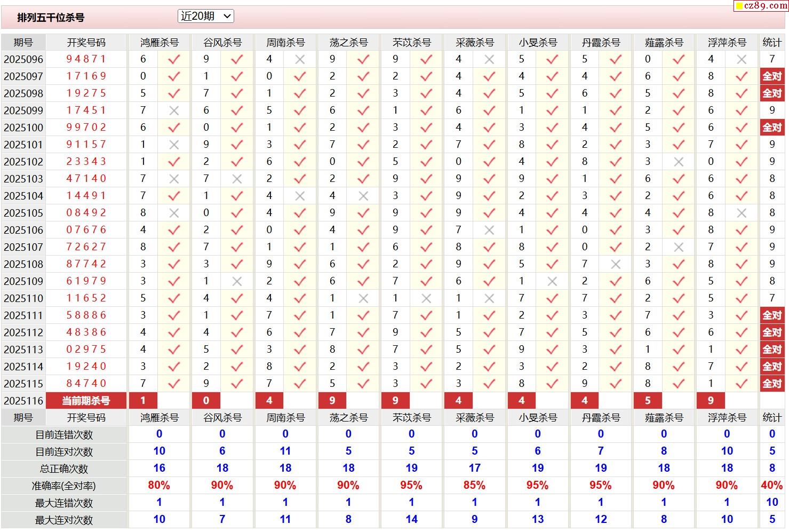
Task: Click the 95% accuracy value under 芣苡杀号
Action: point(411,486)
